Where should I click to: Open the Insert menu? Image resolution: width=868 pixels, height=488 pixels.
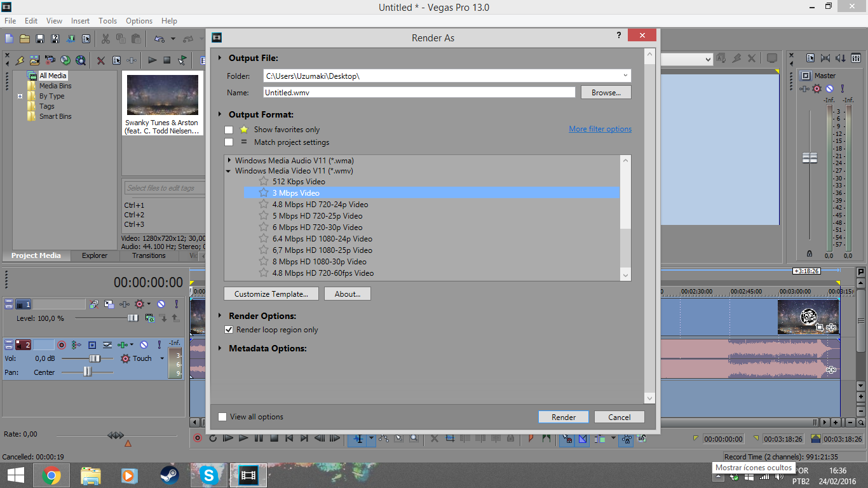pos(80,21)
